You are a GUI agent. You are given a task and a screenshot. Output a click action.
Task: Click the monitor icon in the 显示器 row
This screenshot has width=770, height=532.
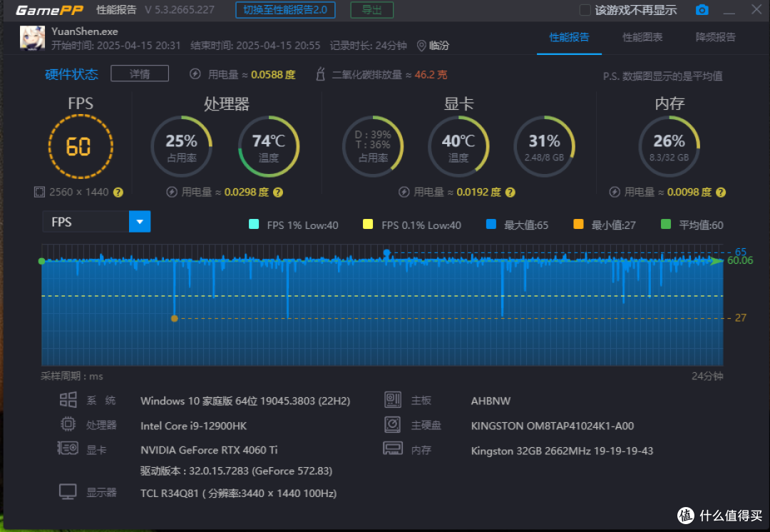tap(68, 492)
